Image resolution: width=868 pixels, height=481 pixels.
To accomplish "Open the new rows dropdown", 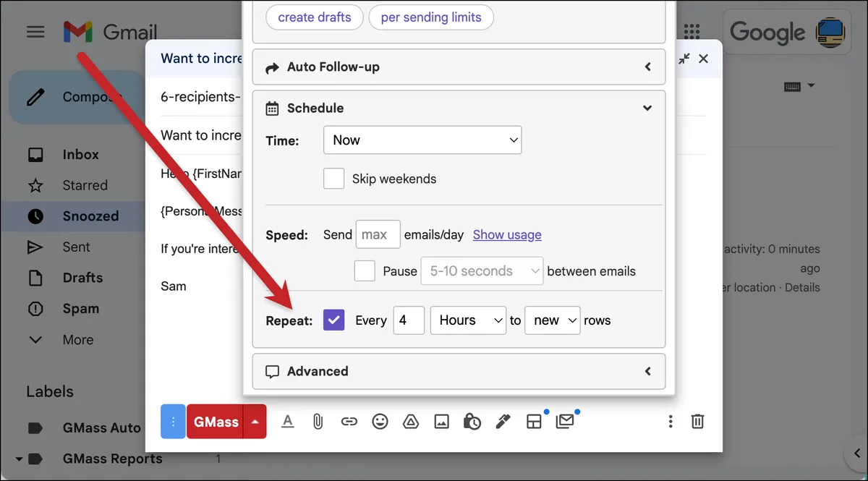I will tap(553, 320).
